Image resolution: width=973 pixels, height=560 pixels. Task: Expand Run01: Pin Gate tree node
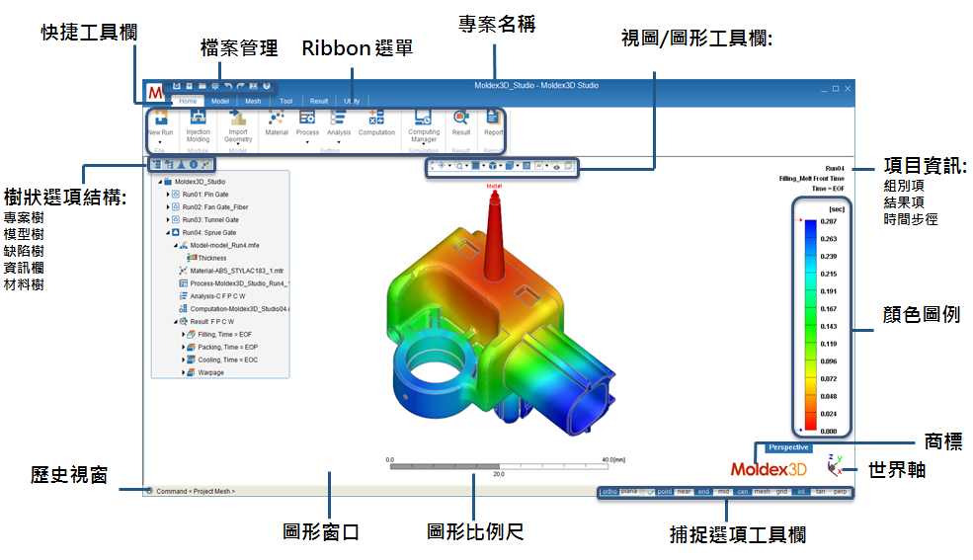point(168,195)
